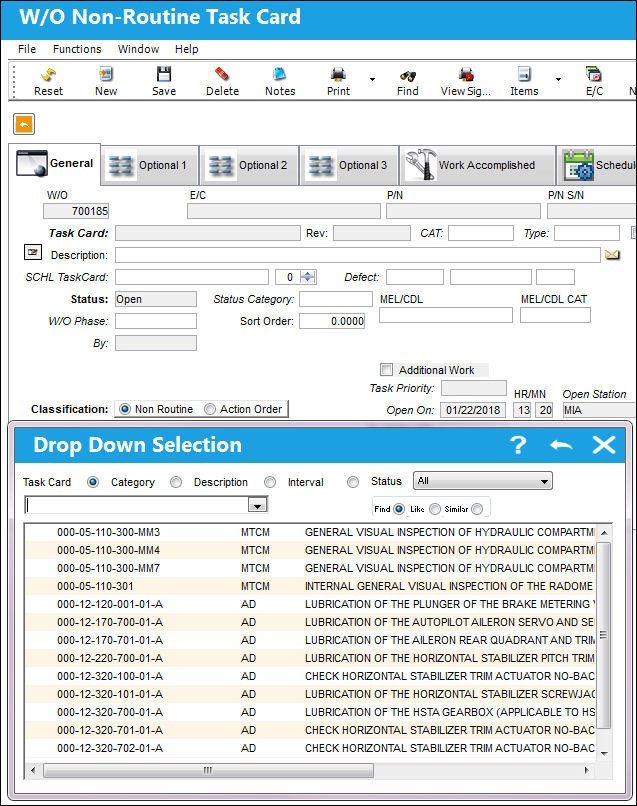Click the Description input field
Image resolution: width=637 pixels, height=806 pixels.
358,255
